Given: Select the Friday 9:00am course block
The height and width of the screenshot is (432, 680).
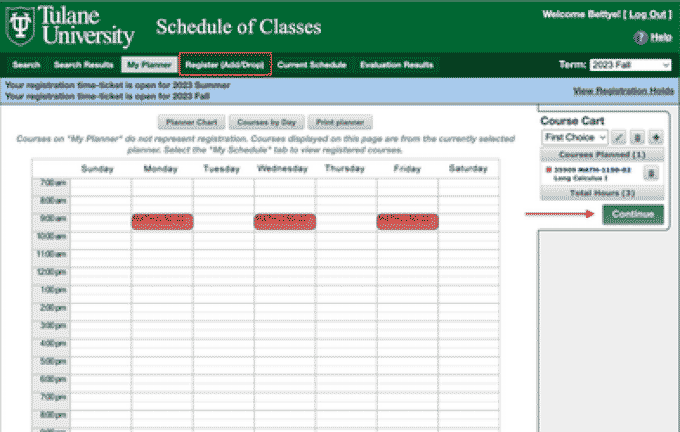Looking at the screenshot, I should click(408, 221).
